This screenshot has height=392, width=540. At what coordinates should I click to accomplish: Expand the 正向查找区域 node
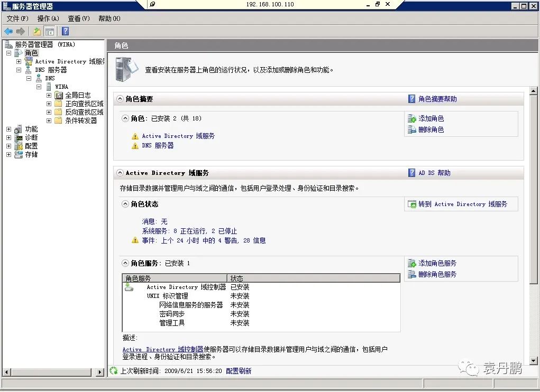[x=49, y=104]
